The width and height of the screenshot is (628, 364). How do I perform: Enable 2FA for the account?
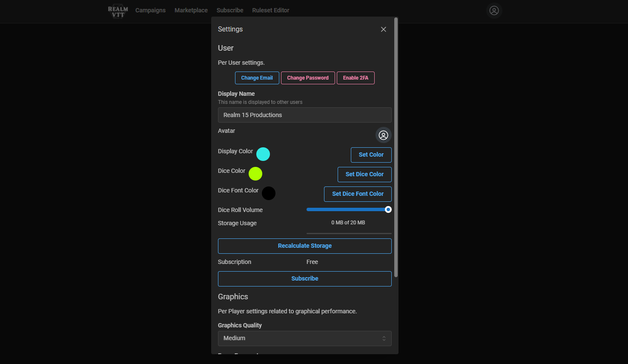pyautogui.click(x=356, y=78)
